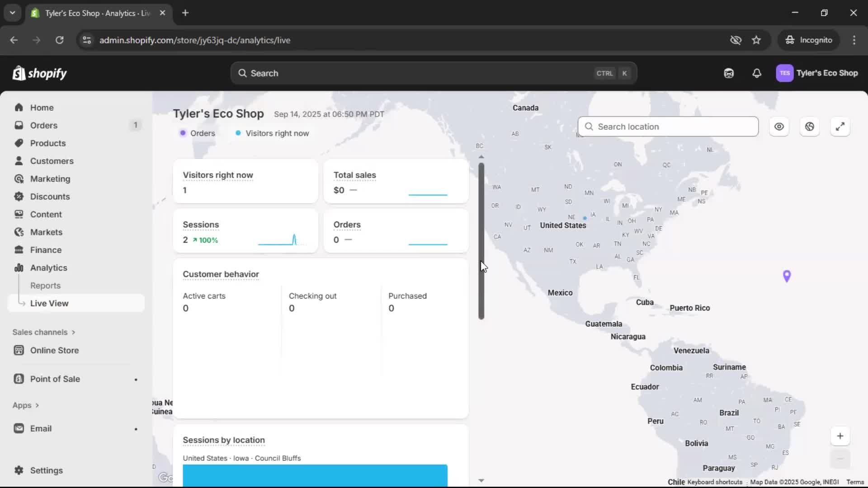Click the Council Bluffs blue session bar

(x=315, y=475)
